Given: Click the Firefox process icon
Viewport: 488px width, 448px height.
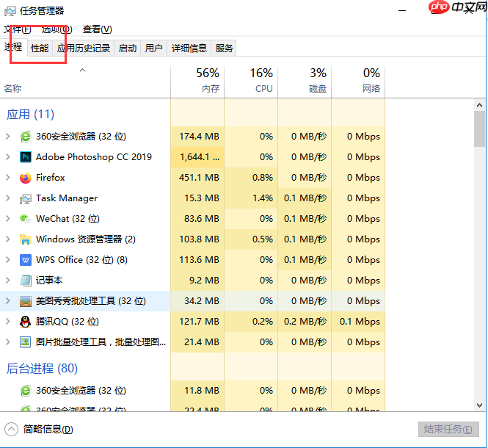Looking at the screenshot, I should coord(26,178).
